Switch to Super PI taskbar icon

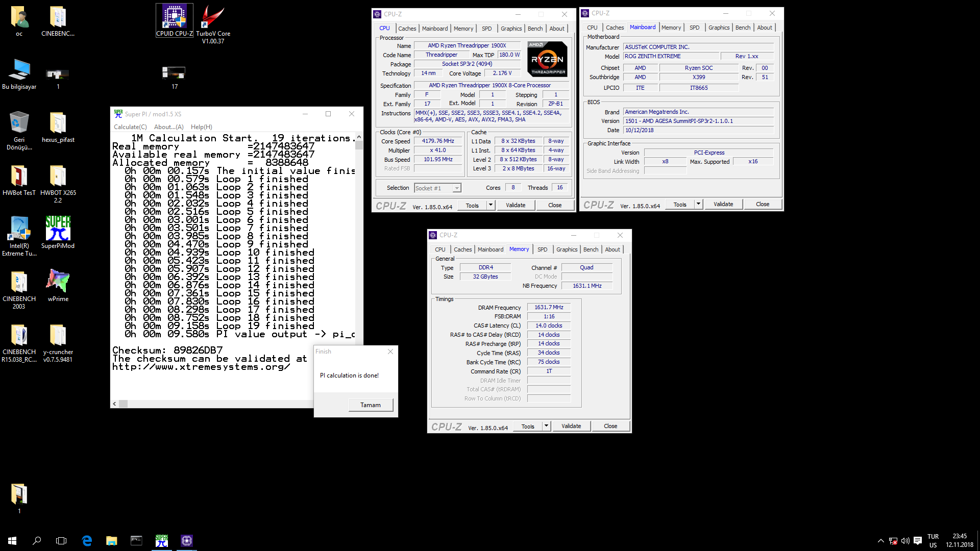162,540
